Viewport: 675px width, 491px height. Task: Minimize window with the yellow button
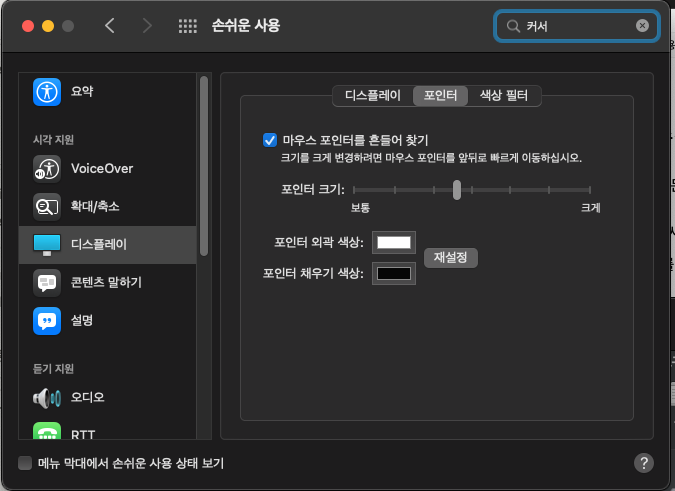click(x=48, y=26)
